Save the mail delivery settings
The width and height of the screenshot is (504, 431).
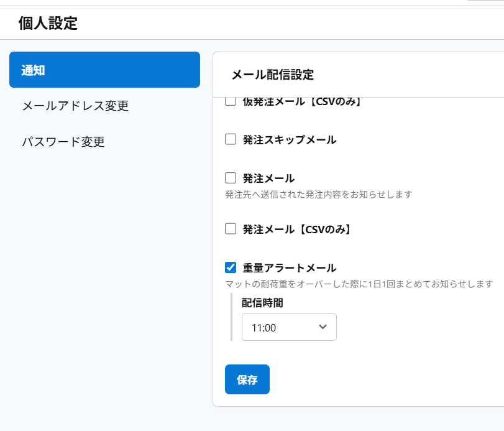(x=247, y=379)
